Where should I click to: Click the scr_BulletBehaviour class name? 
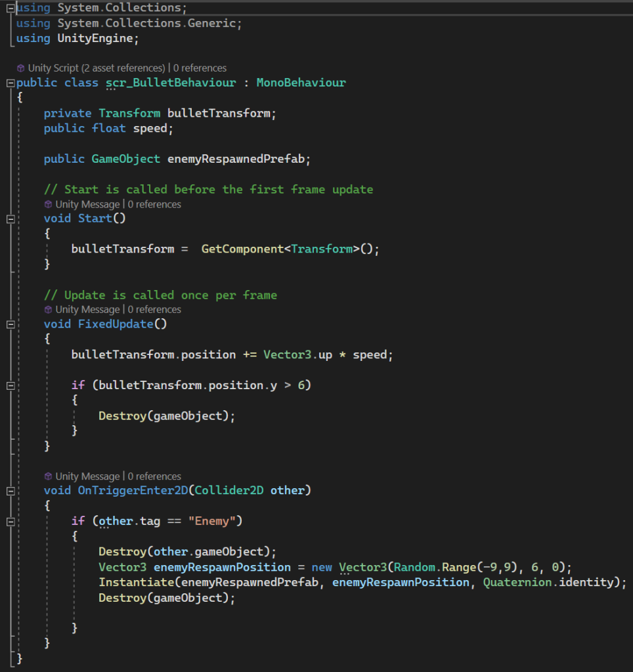(170, 83)
